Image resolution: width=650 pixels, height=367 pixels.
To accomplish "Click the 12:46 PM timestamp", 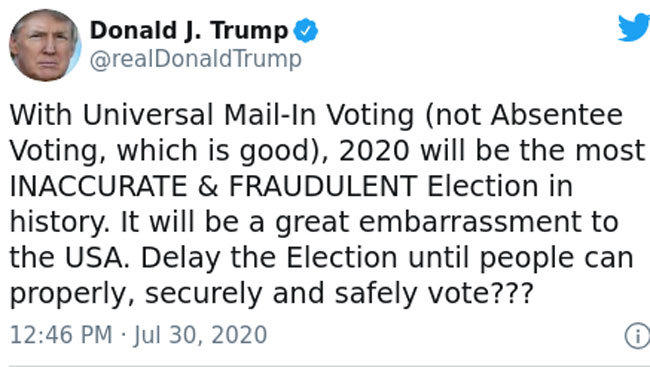I will [61, 335].
